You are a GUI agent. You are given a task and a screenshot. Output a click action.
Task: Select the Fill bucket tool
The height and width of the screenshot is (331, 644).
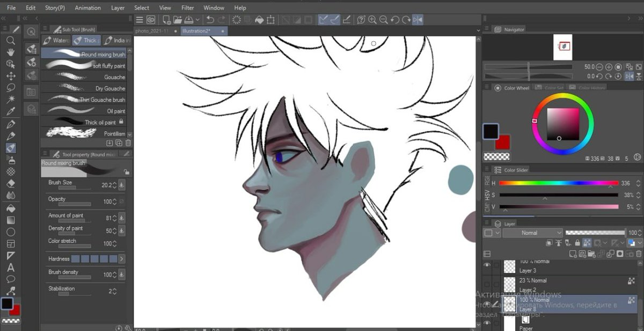coord(10,208)
